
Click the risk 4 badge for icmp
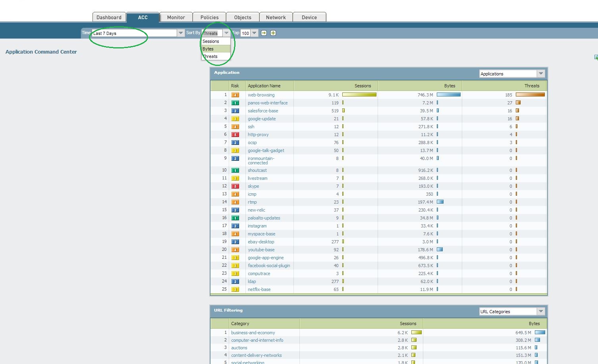tap(235, 195)
